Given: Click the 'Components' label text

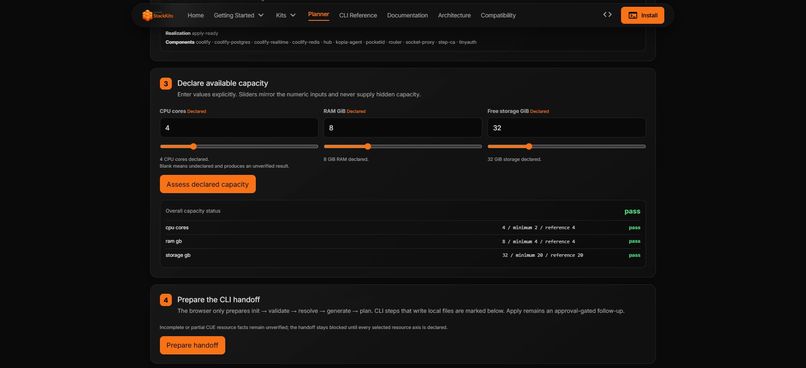Looking at the screenshot, I should pos(180,42).
